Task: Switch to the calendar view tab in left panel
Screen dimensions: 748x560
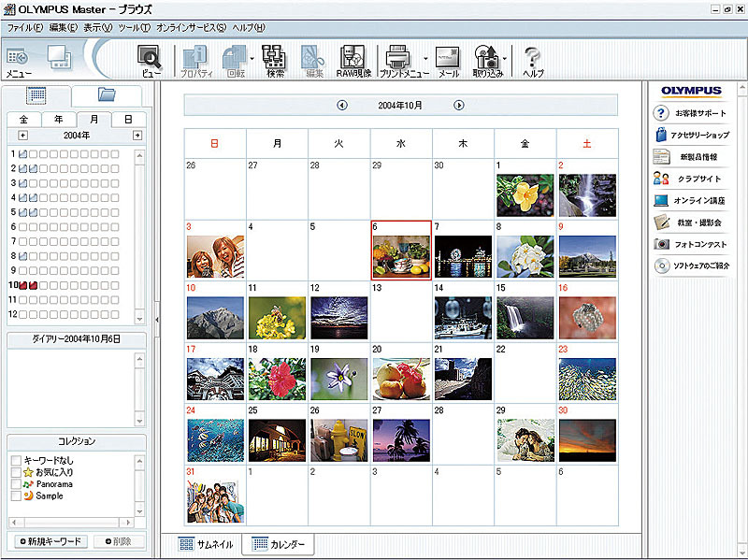Action: click(x=36, y=96)
